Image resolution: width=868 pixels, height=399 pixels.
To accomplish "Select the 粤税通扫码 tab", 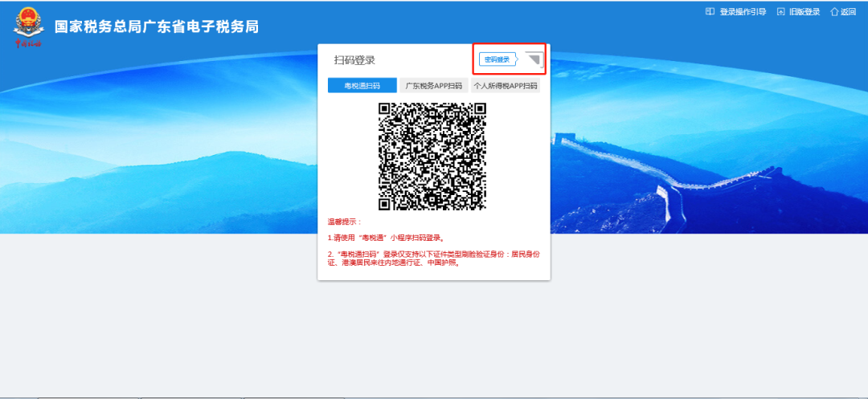I will pos(362,86).
